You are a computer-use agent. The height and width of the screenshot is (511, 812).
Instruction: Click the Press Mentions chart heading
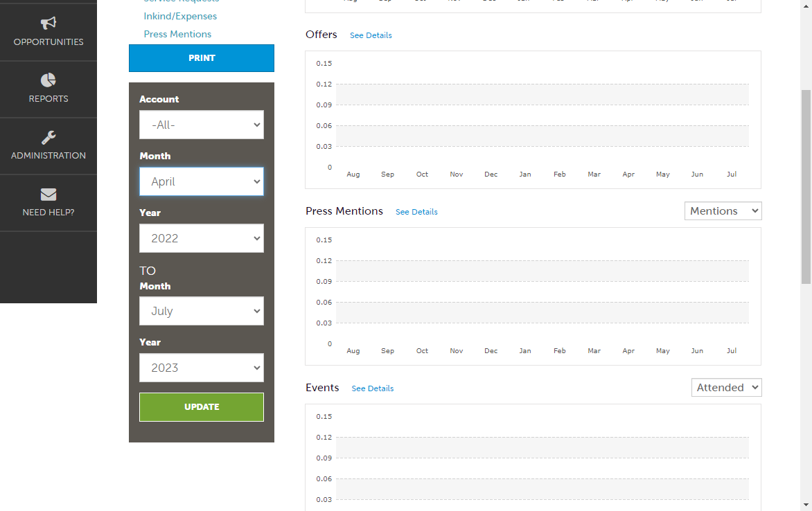[x=344, y=210]
